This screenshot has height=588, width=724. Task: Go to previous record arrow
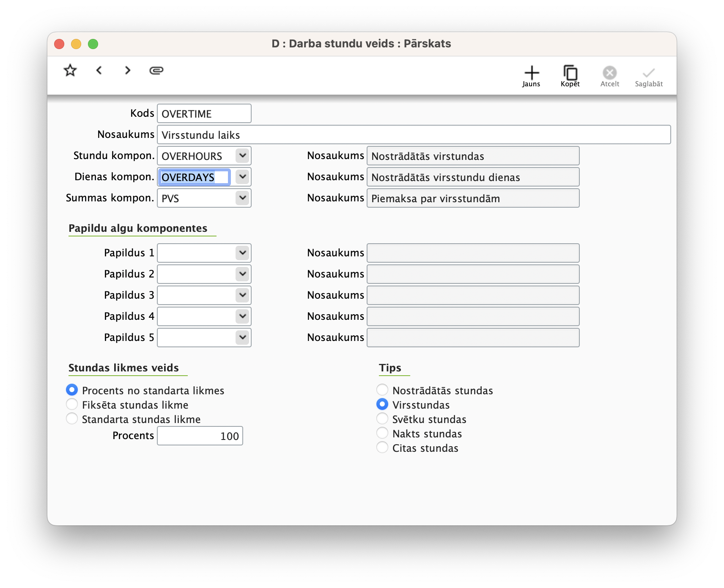pos(99,70)
